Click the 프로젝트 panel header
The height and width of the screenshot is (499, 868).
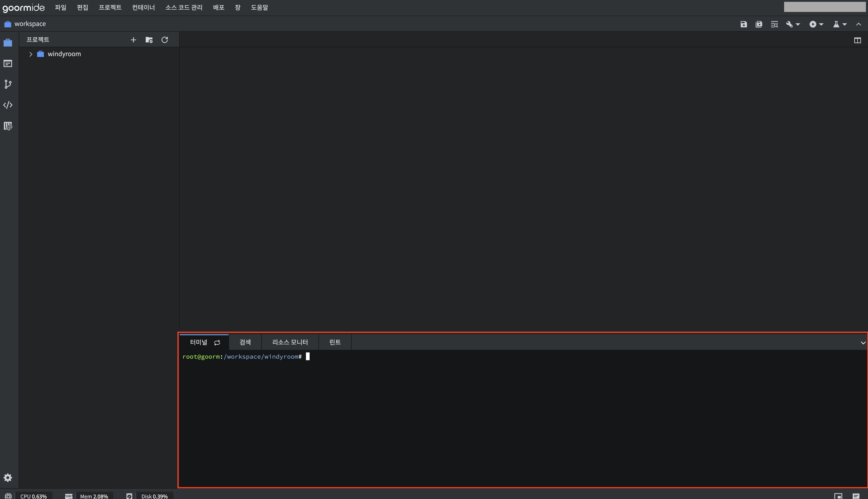pos(38,40)
